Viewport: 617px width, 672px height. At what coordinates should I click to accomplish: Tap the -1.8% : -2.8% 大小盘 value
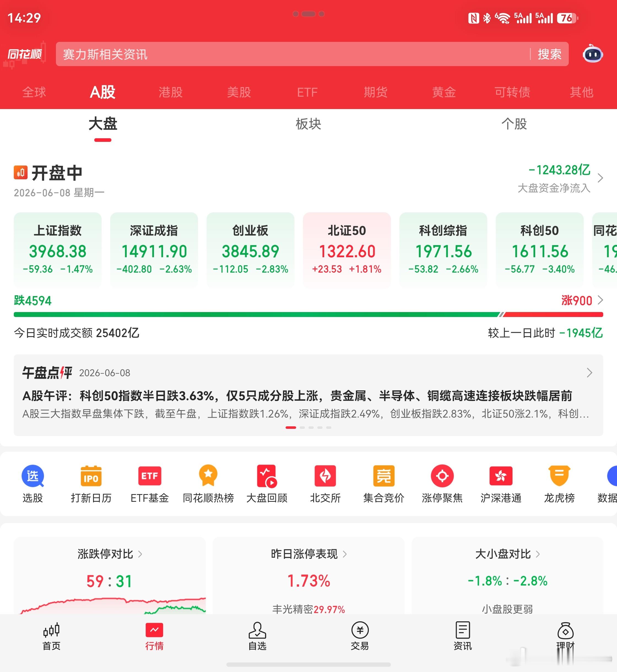(507, 581)
